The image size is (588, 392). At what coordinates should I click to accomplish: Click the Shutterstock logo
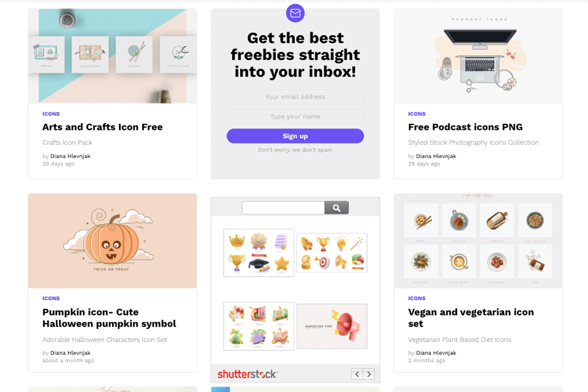coord(247,374)
